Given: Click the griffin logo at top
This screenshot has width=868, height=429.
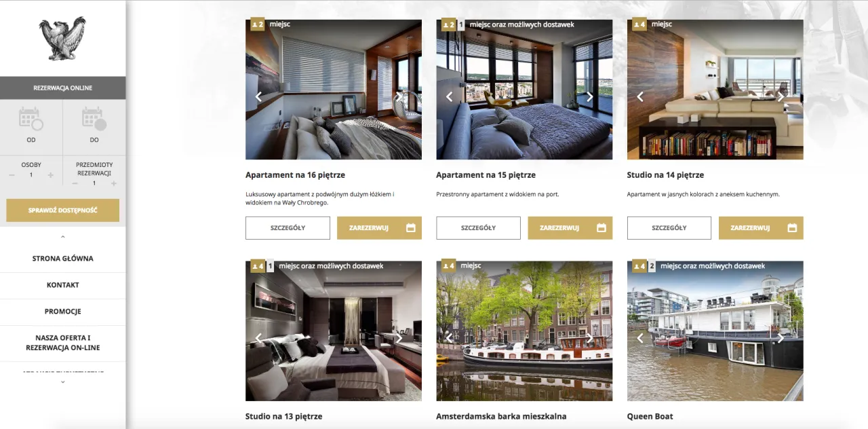Looking at the screenshot, I should (x=62, y=38).
